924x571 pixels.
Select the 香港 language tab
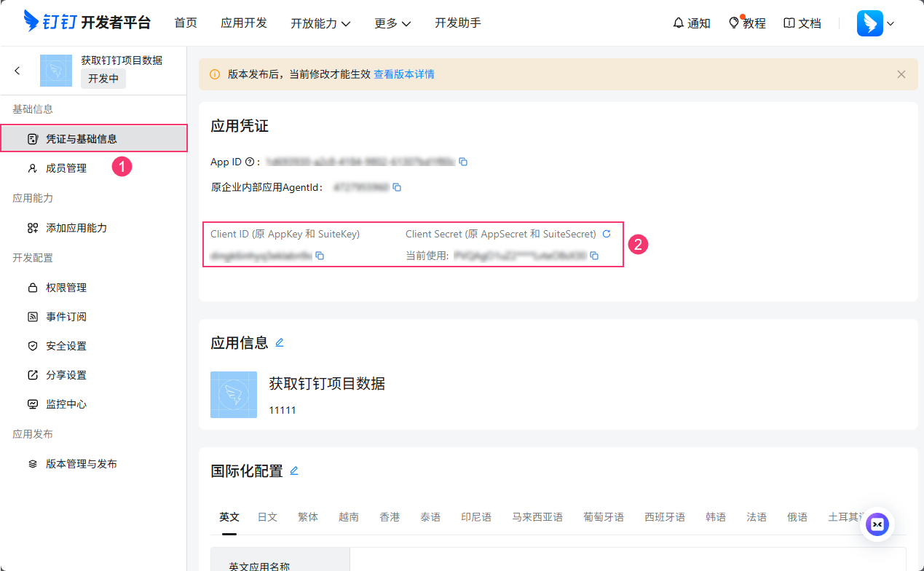click(390, 517)
